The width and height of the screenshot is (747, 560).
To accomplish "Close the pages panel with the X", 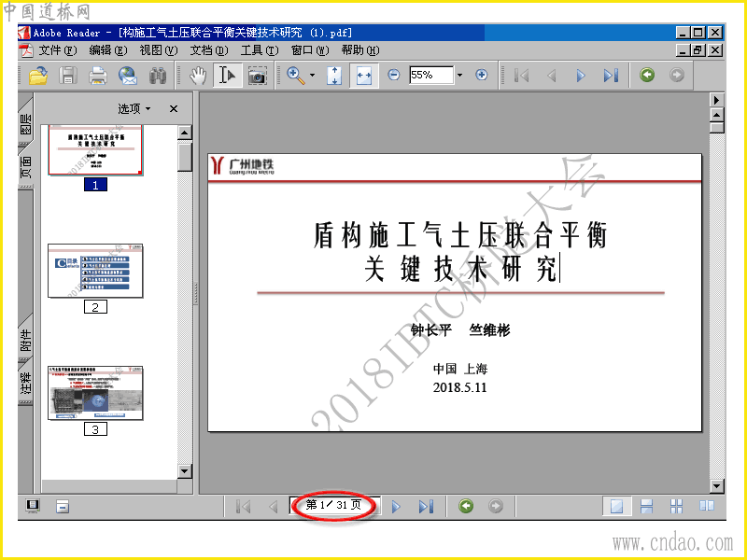I will [x=174, y=108].
